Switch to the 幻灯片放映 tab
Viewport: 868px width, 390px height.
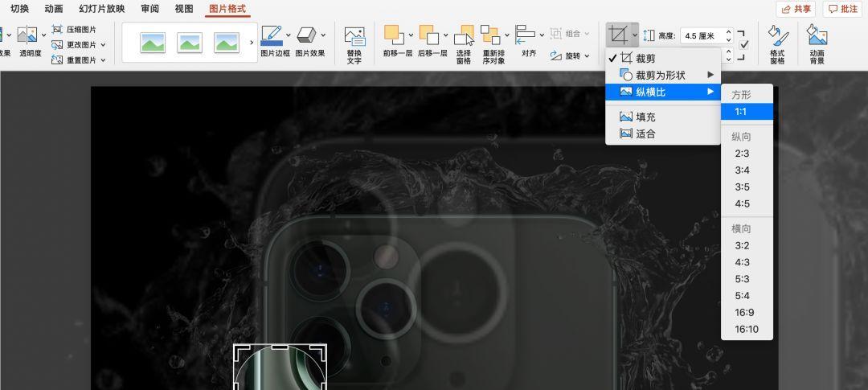point(102,9)
